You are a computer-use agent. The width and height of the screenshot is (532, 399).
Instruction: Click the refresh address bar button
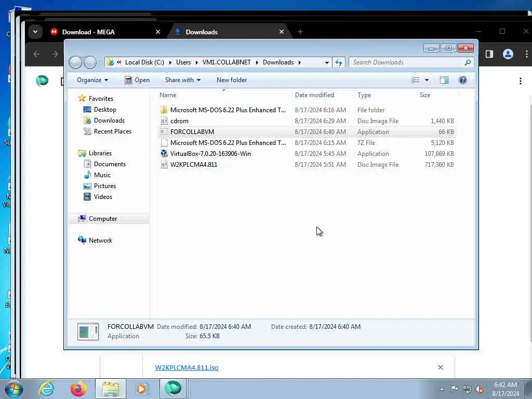339,62
